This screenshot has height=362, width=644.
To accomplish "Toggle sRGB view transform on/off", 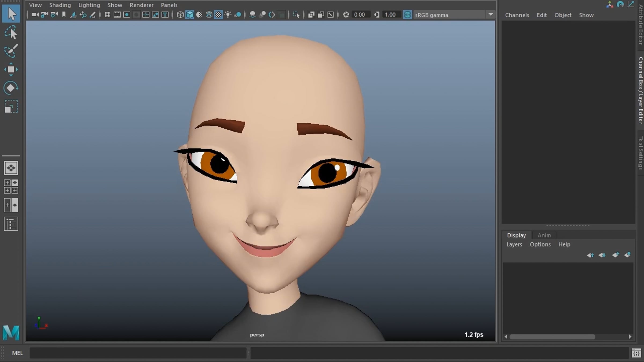I will point(407,15).
